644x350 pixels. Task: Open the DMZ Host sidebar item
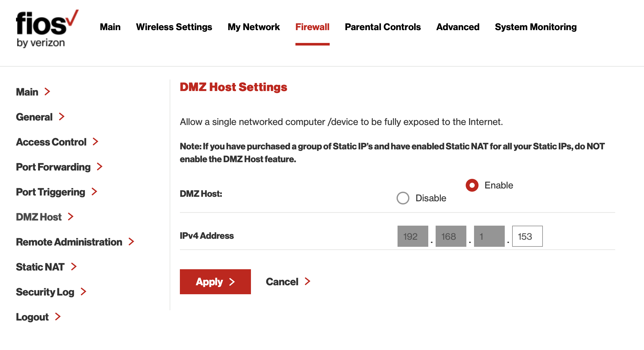tap(39, 217)
